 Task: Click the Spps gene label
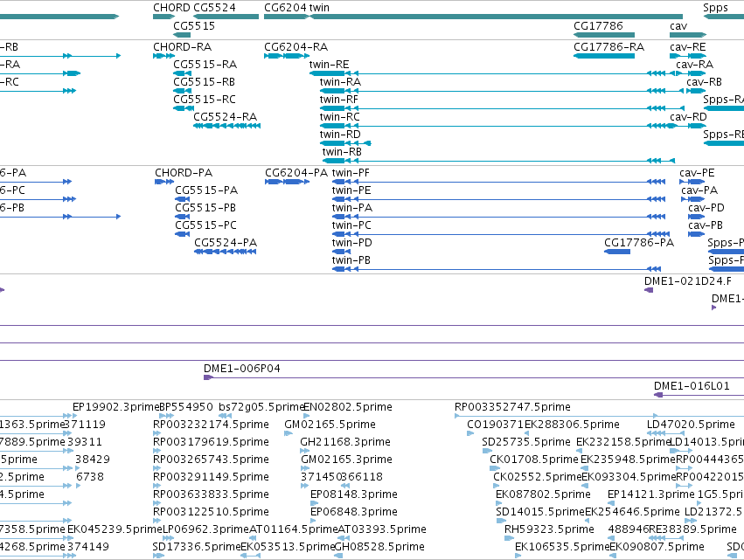click(x=715, y=8)
